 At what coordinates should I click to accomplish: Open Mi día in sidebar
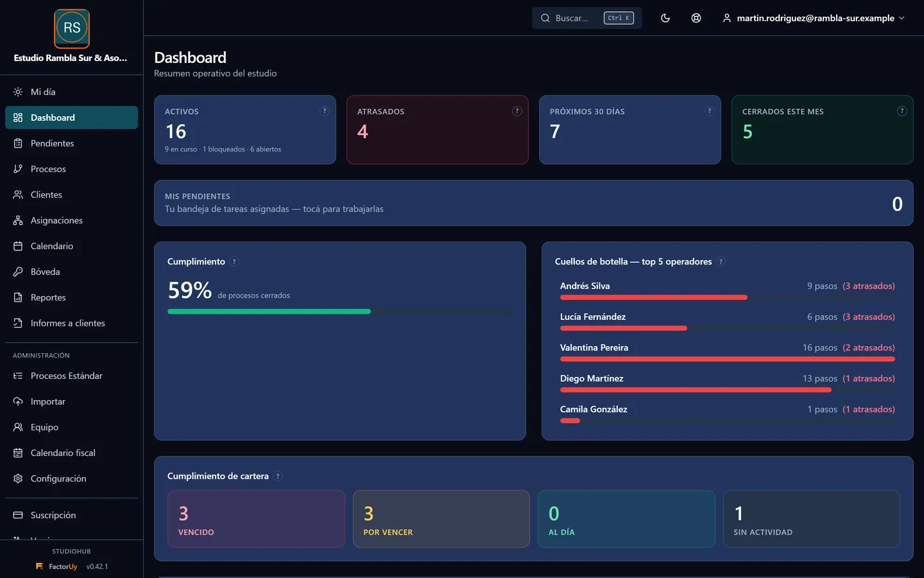(71, 92)
